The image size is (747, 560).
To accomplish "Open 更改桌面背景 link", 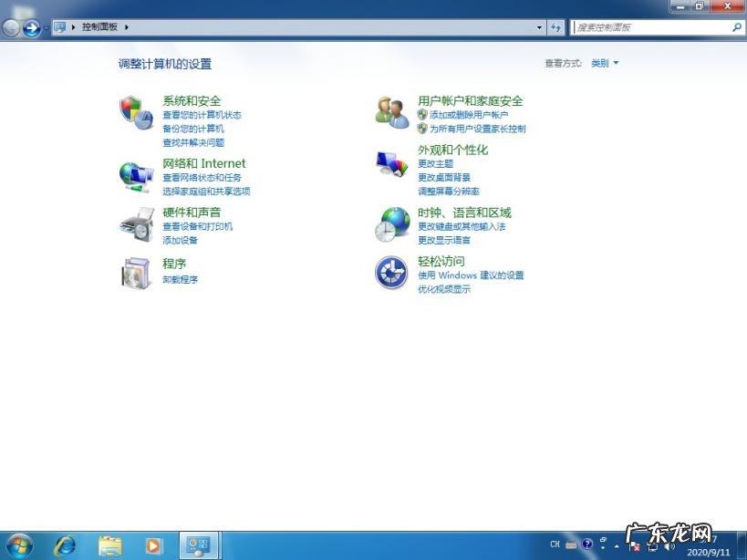I will click(445, 177).
